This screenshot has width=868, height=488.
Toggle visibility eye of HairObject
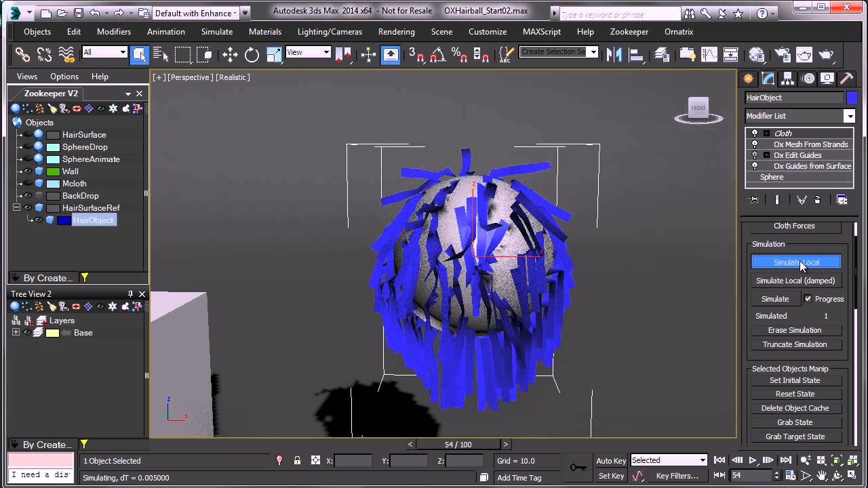pyautogui.click(x=39, y=220)
